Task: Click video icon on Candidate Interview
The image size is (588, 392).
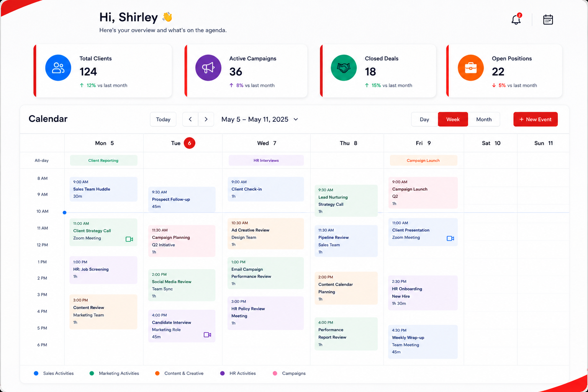Action: (207, 335)
